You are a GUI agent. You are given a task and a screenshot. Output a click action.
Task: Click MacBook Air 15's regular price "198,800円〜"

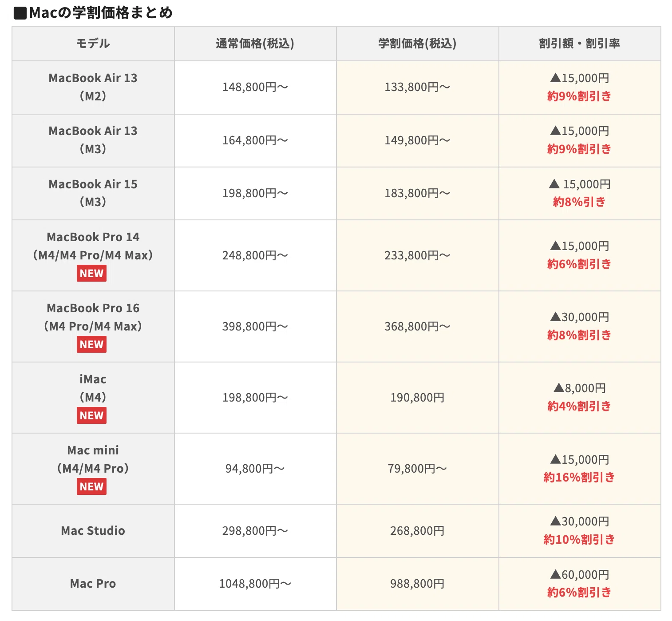tap(255, 193)
